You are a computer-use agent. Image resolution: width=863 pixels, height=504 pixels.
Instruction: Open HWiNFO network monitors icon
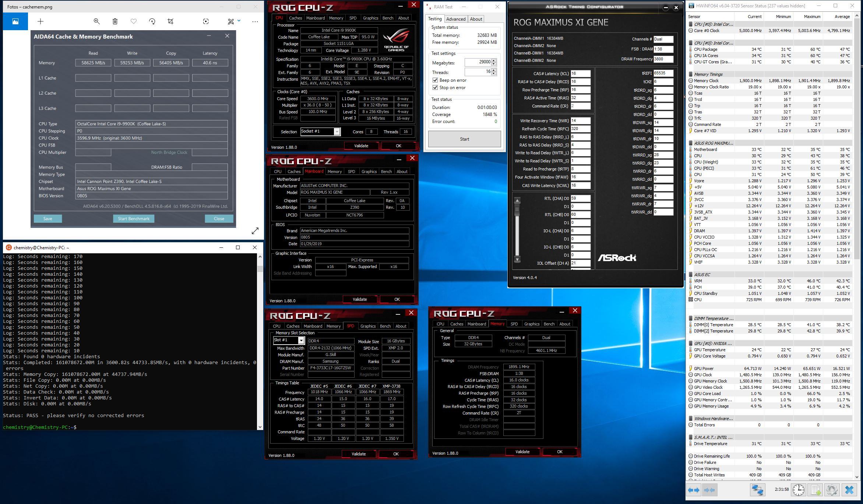tap(757, 490)
